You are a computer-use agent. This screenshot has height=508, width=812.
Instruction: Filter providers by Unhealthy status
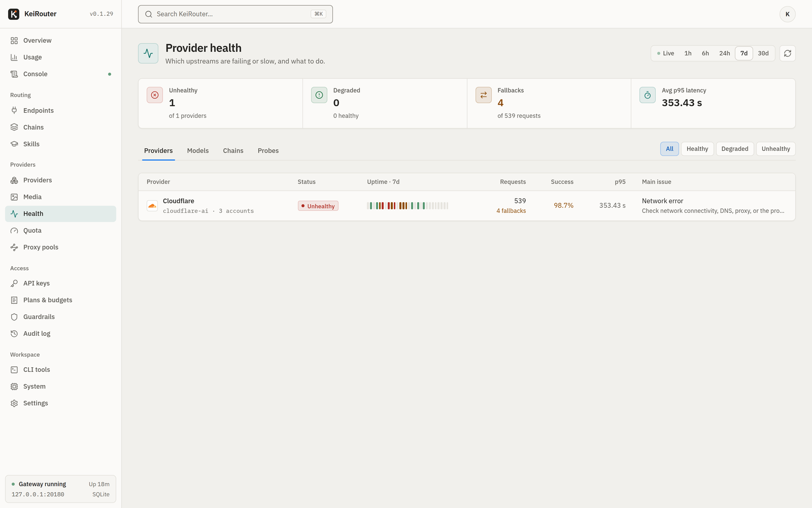[776, 149]
